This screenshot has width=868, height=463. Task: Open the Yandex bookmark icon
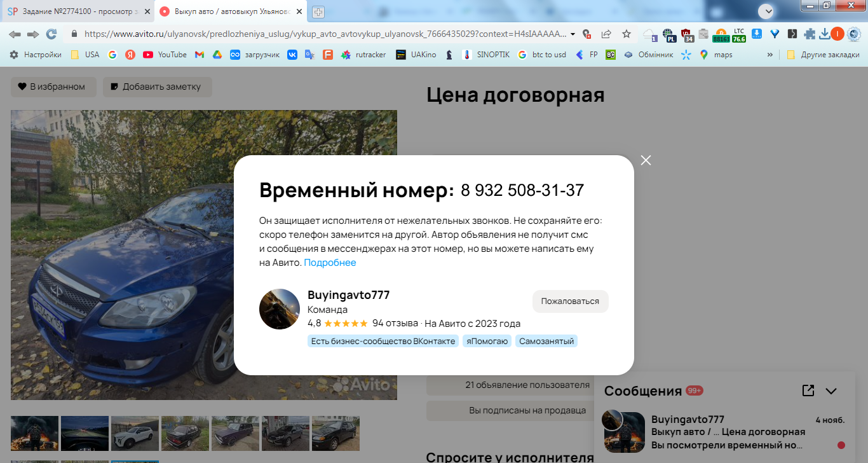130,55
